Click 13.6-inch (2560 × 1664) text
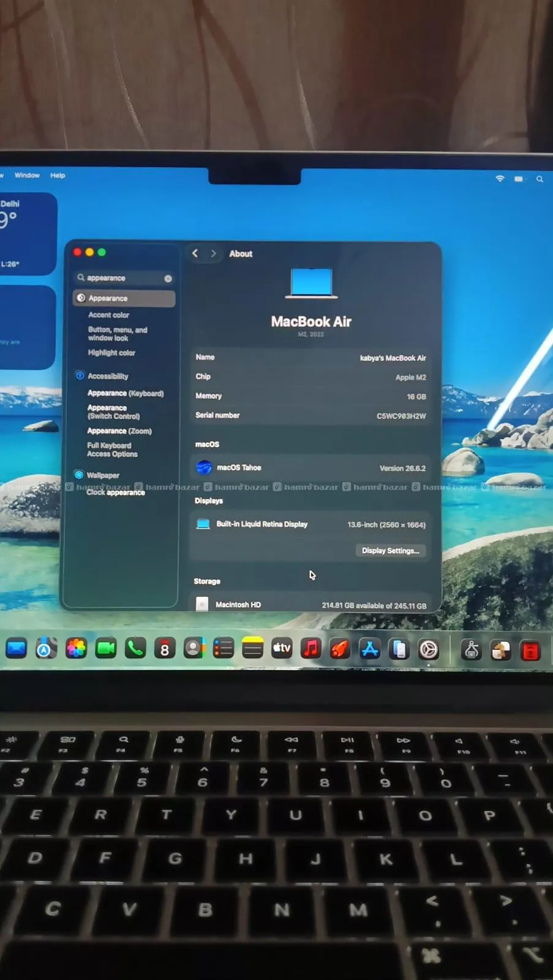This screenshot has height=980, width=553. coord(386,525)
